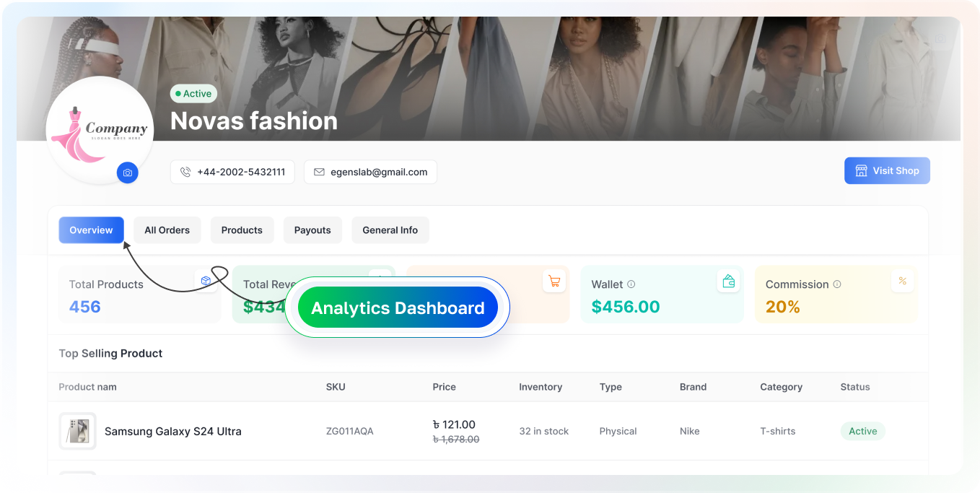Click the cover photo camera icon
This screenshot has width=980, height=493.
point(940,39)
